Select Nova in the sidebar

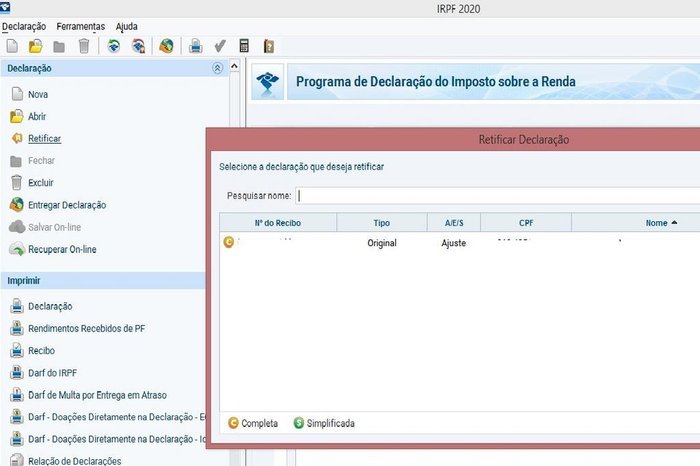(38, 94)
